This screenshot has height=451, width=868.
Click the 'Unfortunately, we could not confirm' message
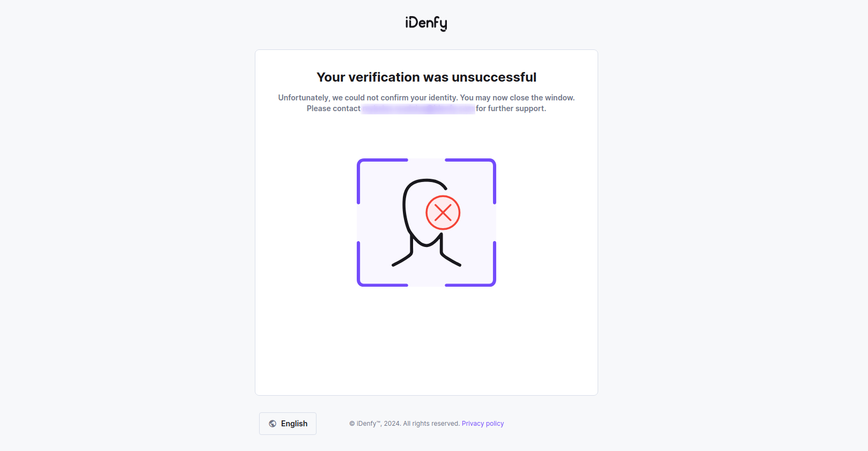click(368, 98)
